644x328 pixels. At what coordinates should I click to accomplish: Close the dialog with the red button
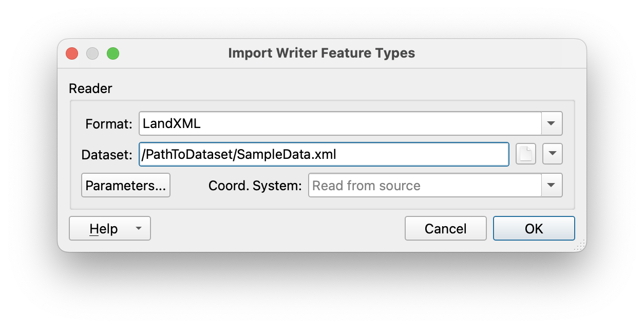[72, 53]
